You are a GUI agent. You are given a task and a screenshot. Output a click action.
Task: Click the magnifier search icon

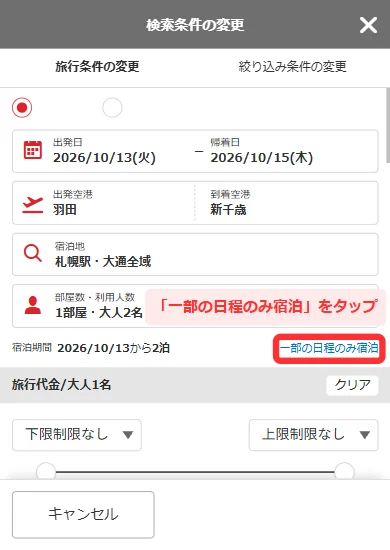33,253
